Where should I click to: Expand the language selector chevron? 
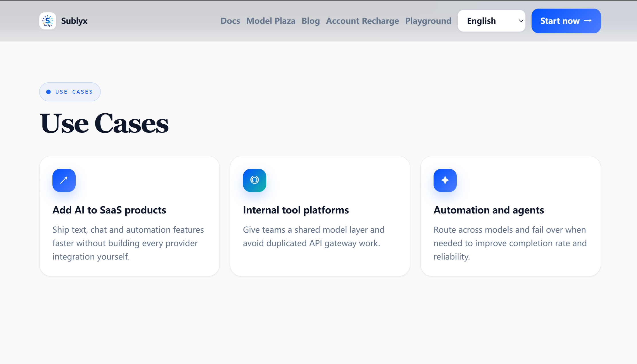(521, 21)
